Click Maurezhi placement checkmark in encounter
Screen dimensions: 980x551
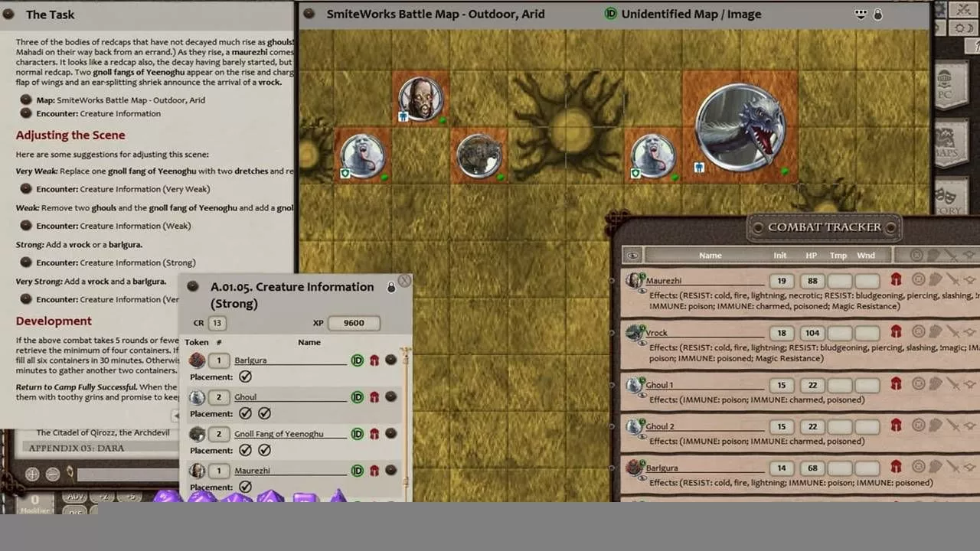245,487
